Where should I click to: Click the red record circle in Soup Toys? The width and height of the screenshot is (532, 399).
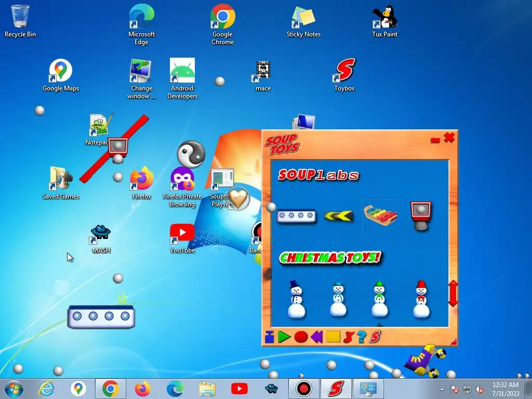(x=301, y=337)
